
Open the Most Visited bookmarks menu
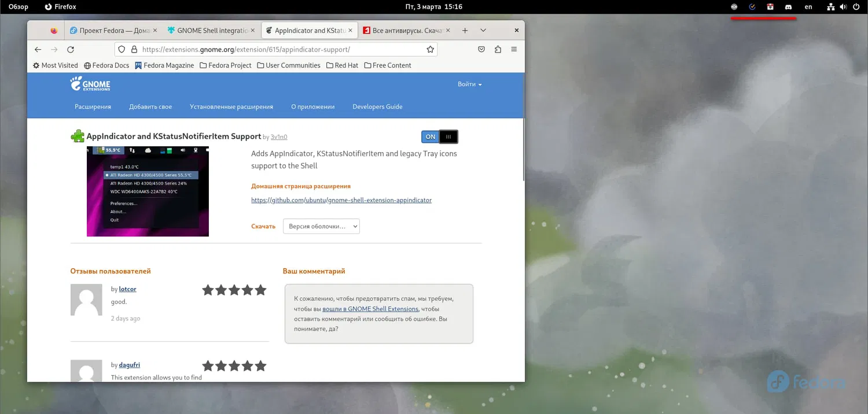(56, 65)
